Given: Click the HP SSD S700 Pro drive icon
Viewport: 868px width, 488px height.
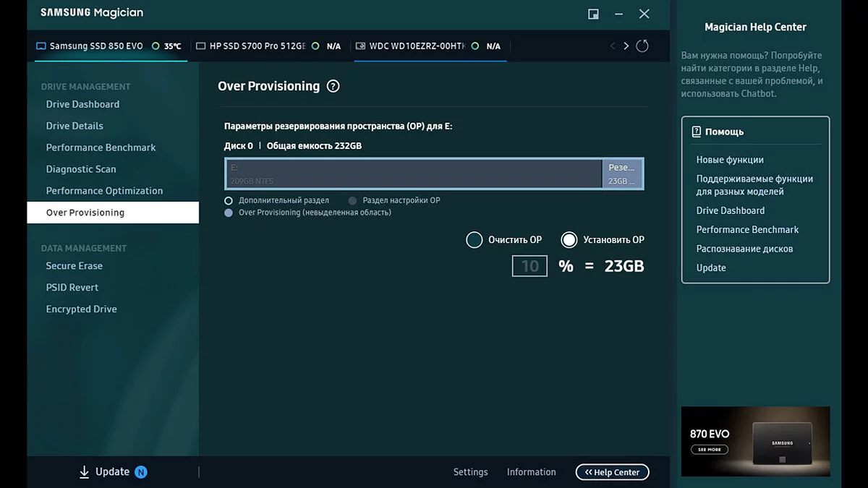Looking at the screenshot, I should [200, 46].
